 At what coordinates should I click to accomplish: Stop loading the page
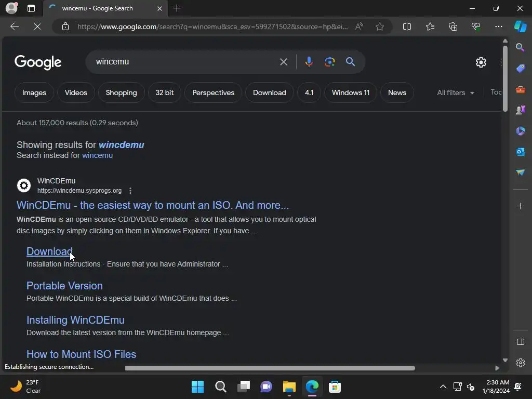(x=37, y=26)
